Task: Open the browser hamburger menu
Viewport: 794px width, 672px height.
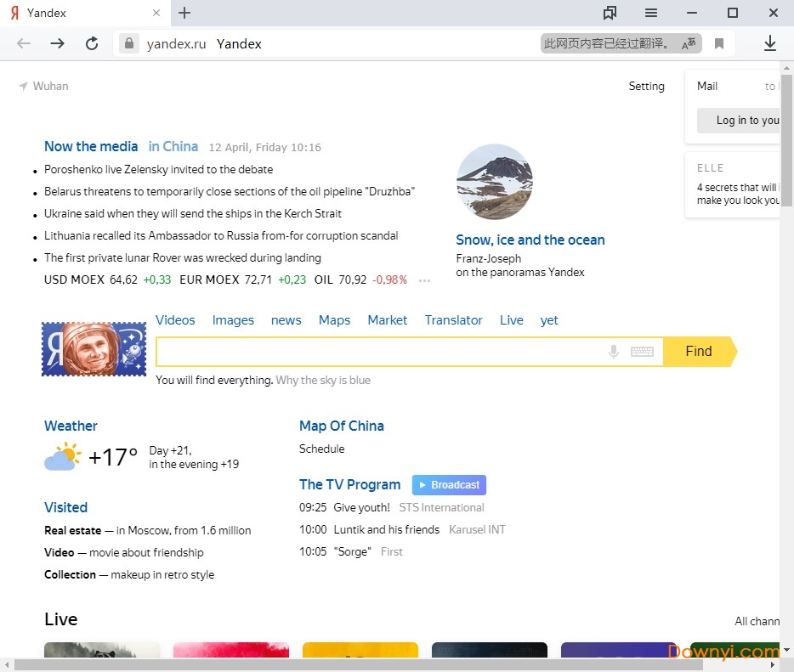Action: tap(651, 13)
